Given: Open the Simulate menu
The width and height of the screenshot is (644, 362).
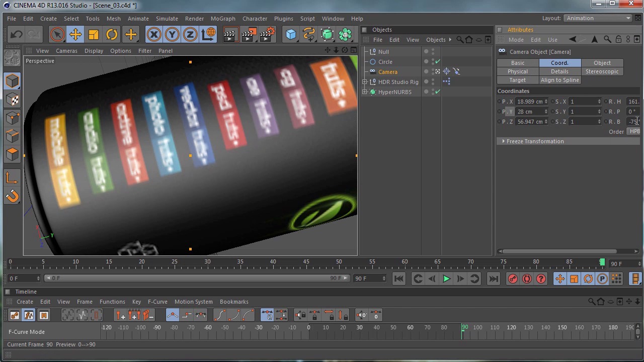Looking at the screenshot, I should (167, 19).
